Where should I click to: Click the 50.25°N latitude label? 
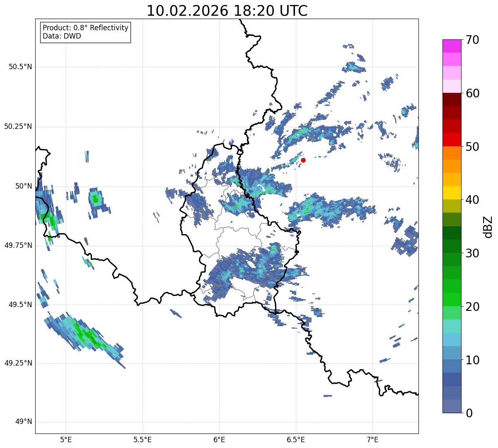[x=18, y=126]
